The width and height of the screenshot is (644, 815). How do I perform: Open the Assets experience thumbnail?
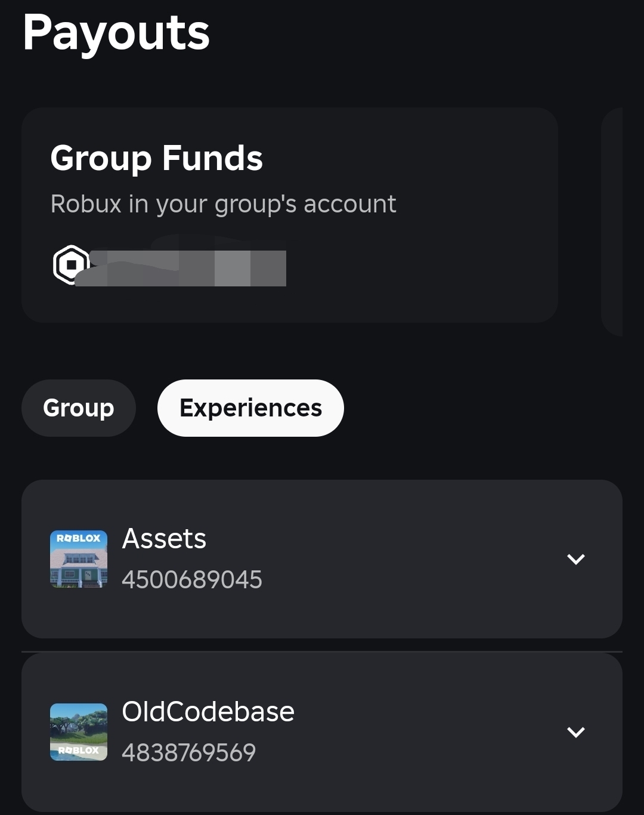(x=79, y=559)
